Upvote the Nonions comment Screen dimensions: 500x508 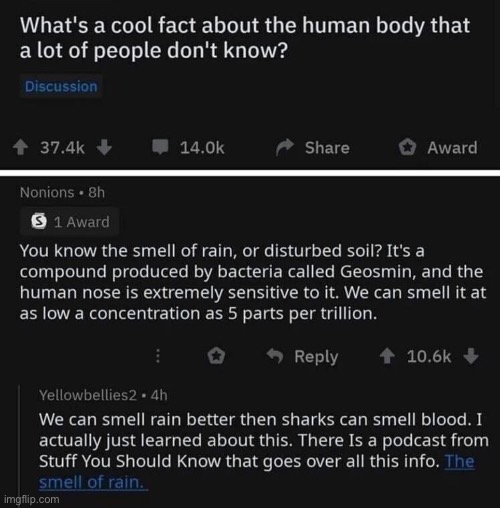click(x=387, y=356)
